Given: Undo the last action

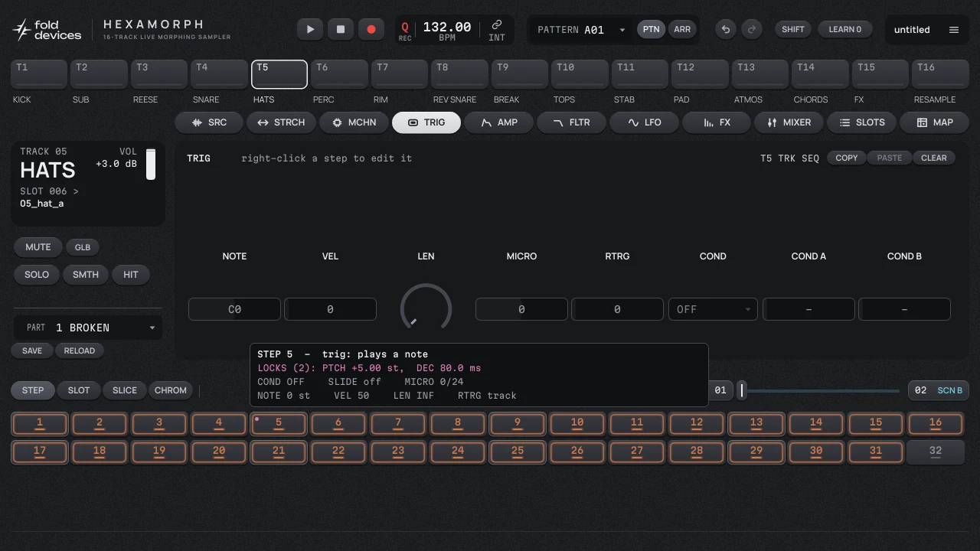Looking at the screenshot, I should 726,29.
